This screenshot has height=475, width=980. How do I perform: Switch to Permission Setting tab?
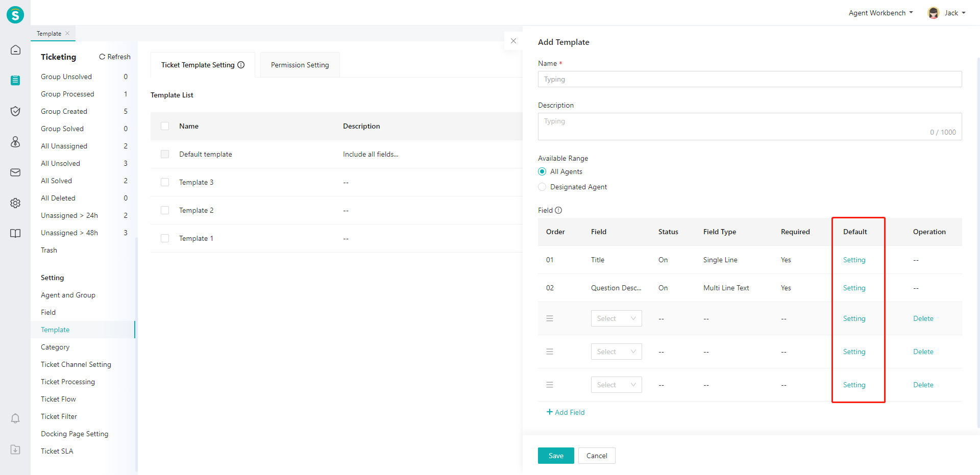[300, 65]
